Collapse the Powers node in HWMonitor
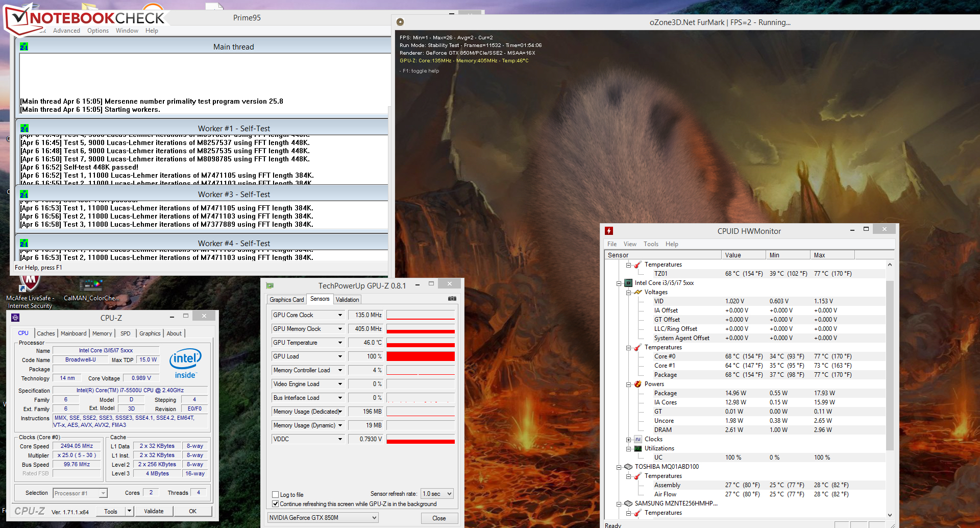This screenshot has width=980, height=528. [x=628, y=385]
